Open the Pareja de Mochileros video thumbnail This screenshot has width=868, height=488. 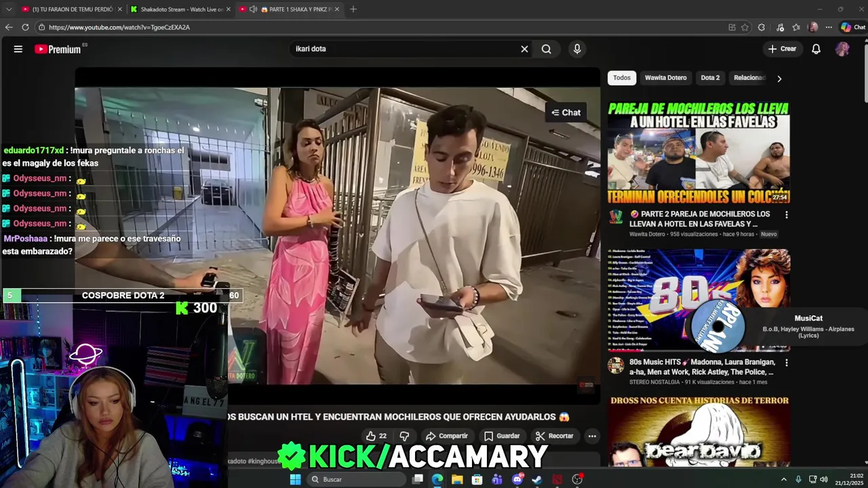tap(698, 152)
